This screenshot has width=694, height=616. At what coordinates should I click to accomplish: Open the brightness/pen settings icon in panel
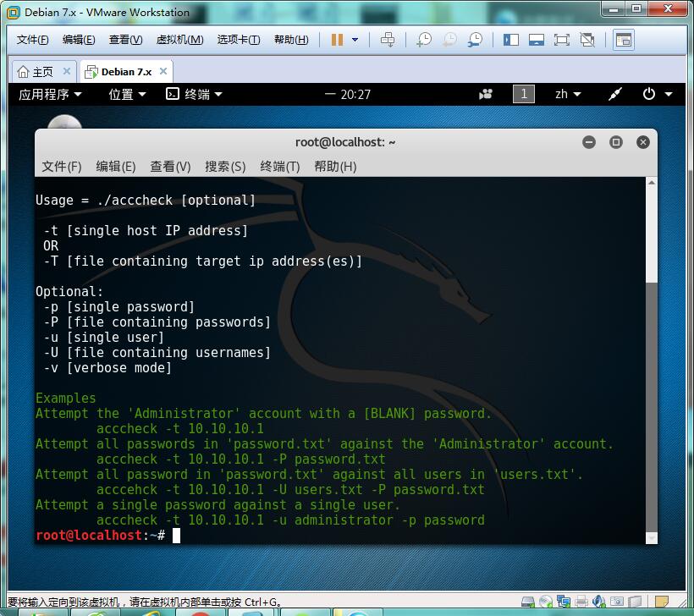coord(614,94)
